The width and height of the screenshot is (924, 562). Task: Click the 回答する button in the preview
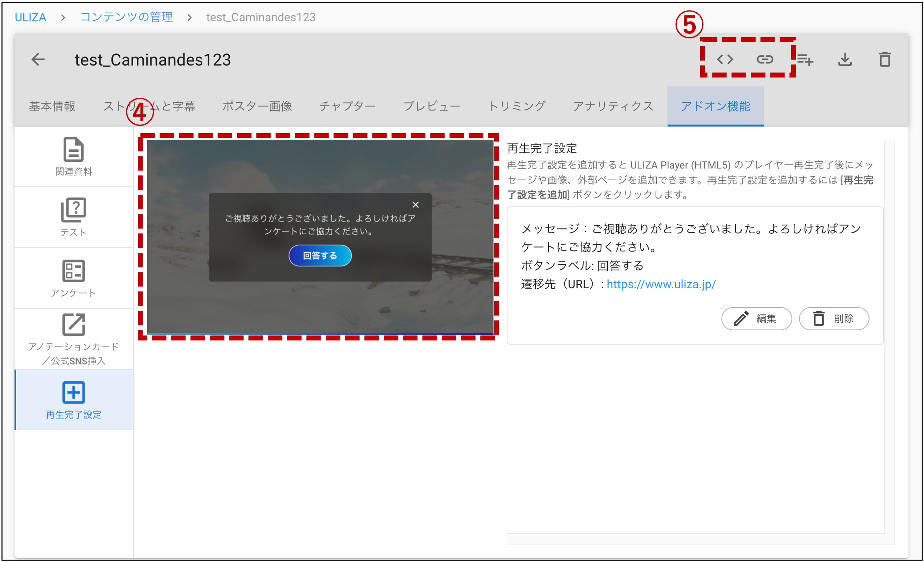click(320, 256)
